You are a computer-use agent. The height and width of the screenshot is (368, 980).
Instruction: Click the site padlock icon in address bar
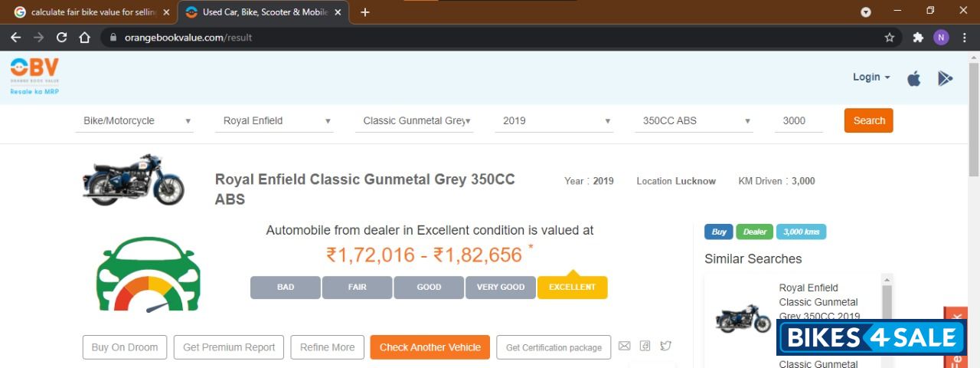click(113, 38)
